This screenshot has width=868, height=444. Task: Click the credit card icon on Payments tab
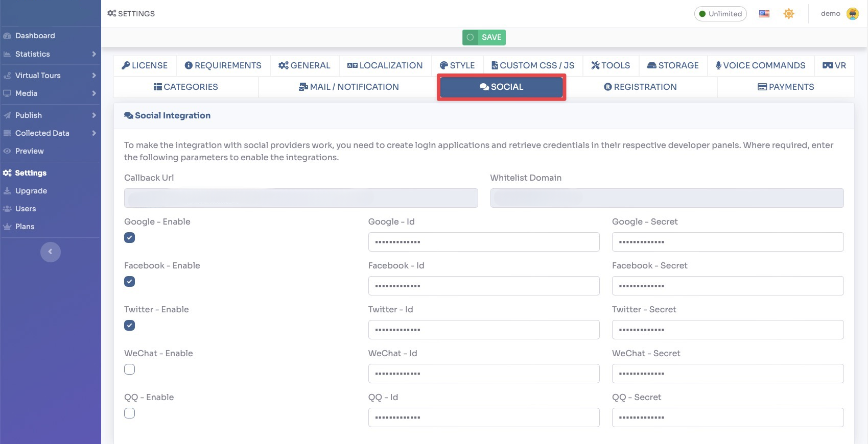762,87
